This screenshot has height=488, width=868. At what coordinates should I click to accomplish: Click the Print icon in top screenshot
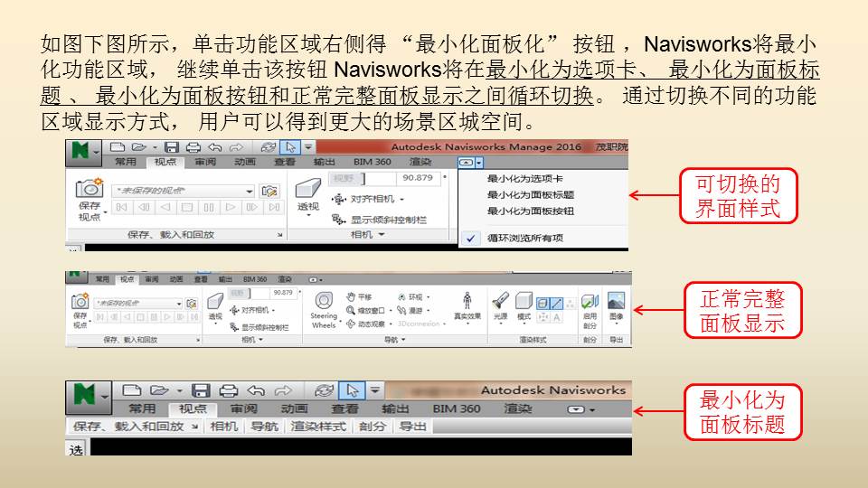click(193, 147)
